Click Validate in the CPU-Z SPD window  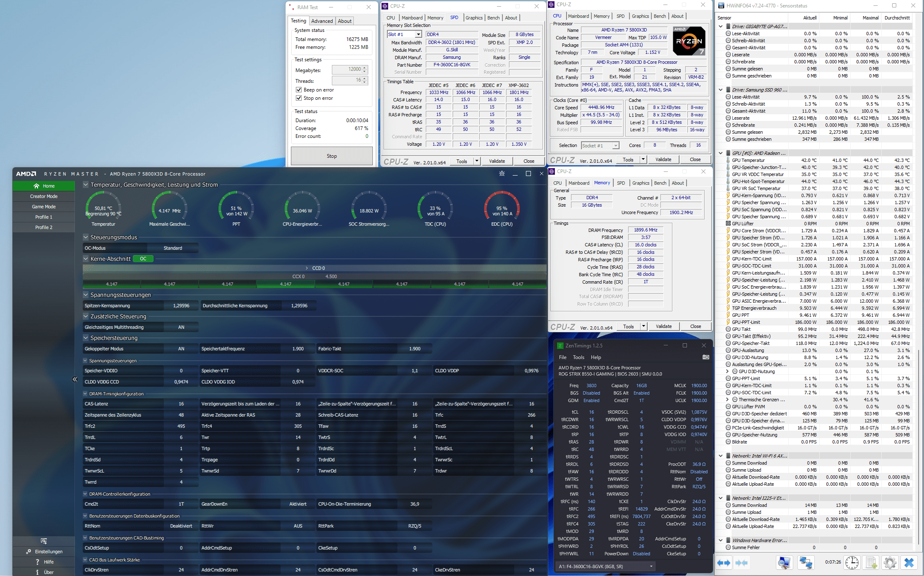tap(497, 161)
